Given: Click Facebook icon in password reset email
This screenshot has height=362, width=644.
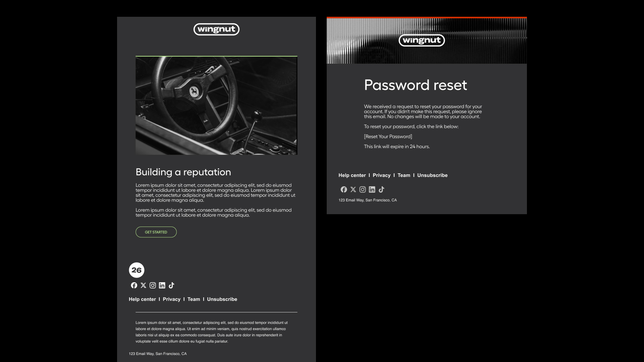Looking at the screenshot, I should [x=344, y=189].
